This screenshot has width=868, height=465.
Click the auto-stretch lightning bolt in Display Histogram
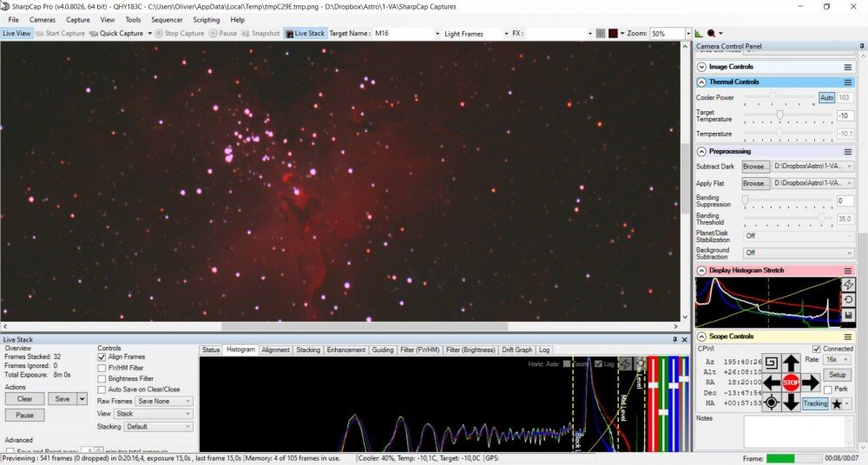[x=848, y=285]
